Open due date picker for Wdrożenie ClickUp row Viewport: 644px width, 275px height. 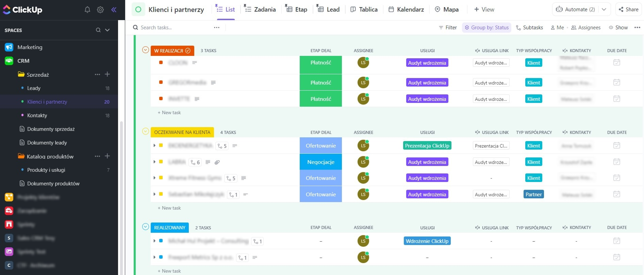point(616,241)
